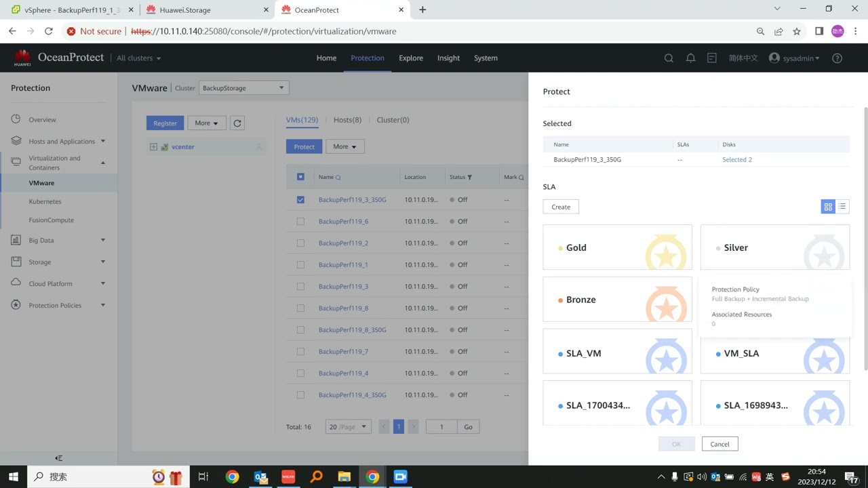Check the BackupPerf119_6 row checkbox
Screen dimensions: 868x488
coord(300,222)
